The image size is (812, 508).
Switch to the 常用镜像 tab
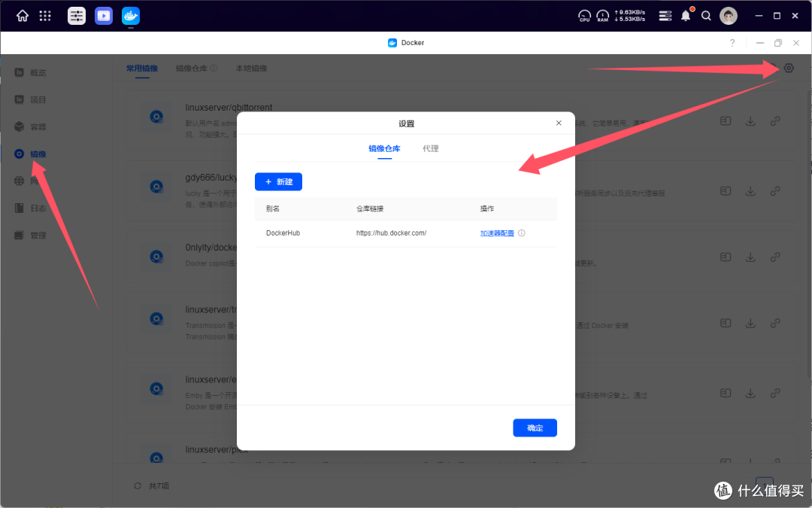[x=142, y=68]
